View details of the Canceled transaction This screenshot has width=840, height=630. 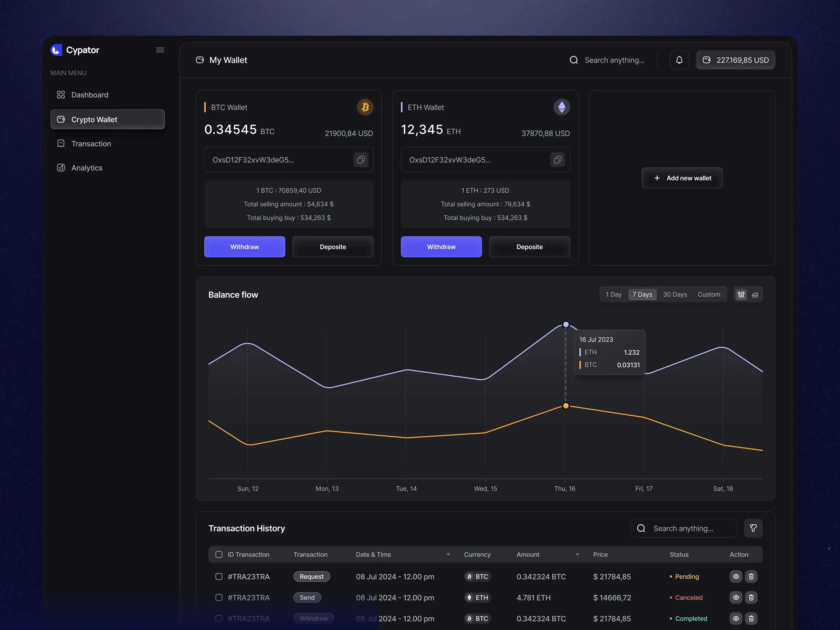pyautogui.click(x=736, y=597)
